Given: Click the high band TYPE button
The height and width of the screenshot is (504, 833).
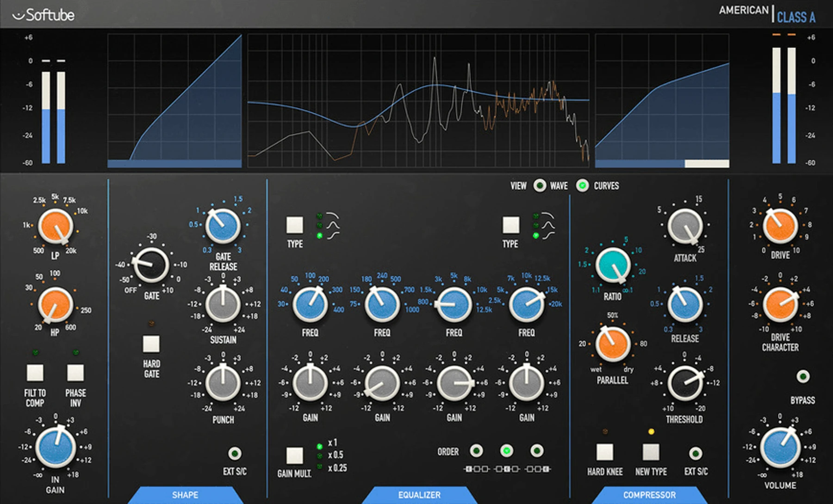Looking at the screenshot, I should click(511, 225).
